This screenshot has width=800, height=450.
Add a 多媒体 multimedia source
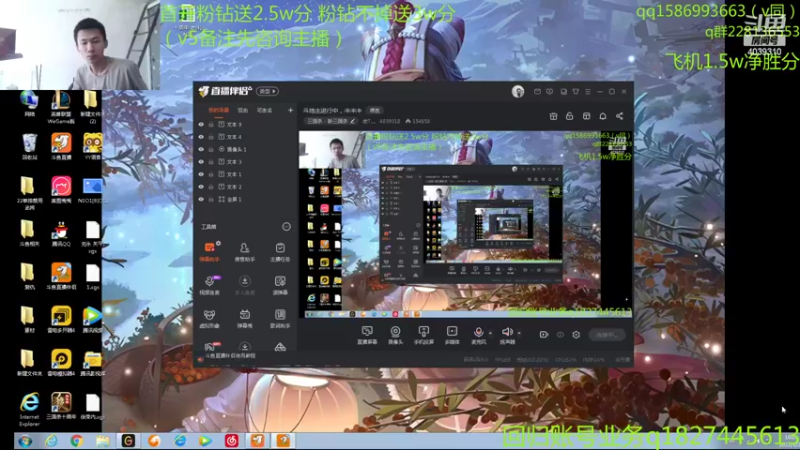pyautogui.click(x=452, y=335)
